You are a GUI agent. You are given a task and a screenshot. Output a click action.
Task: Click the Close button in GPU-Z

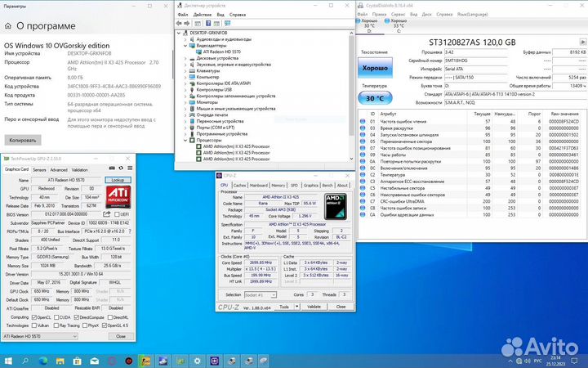pos(121,336)
